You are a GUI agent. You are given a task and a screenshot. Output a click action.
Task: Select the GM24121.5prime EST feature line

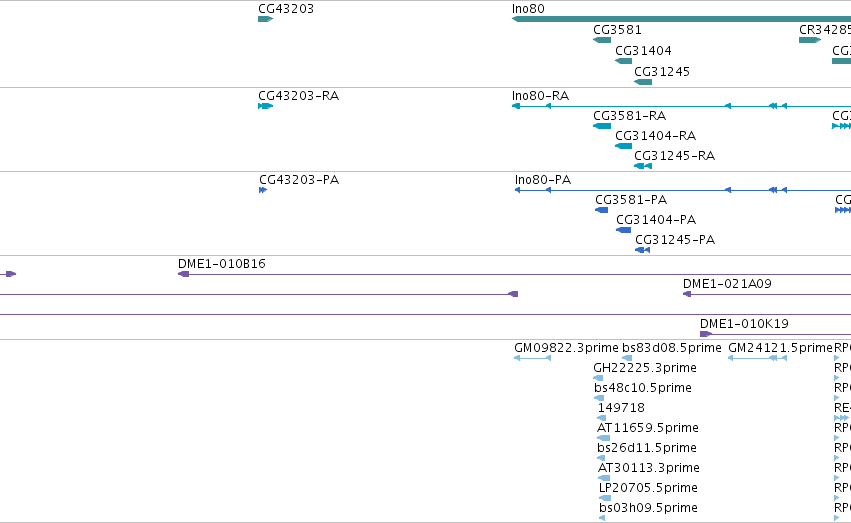(757, 358)
